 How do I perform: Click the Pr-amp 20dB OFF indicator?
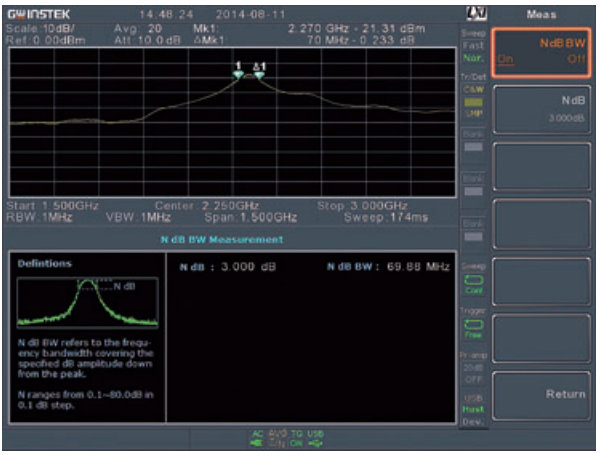click(473, 374)
